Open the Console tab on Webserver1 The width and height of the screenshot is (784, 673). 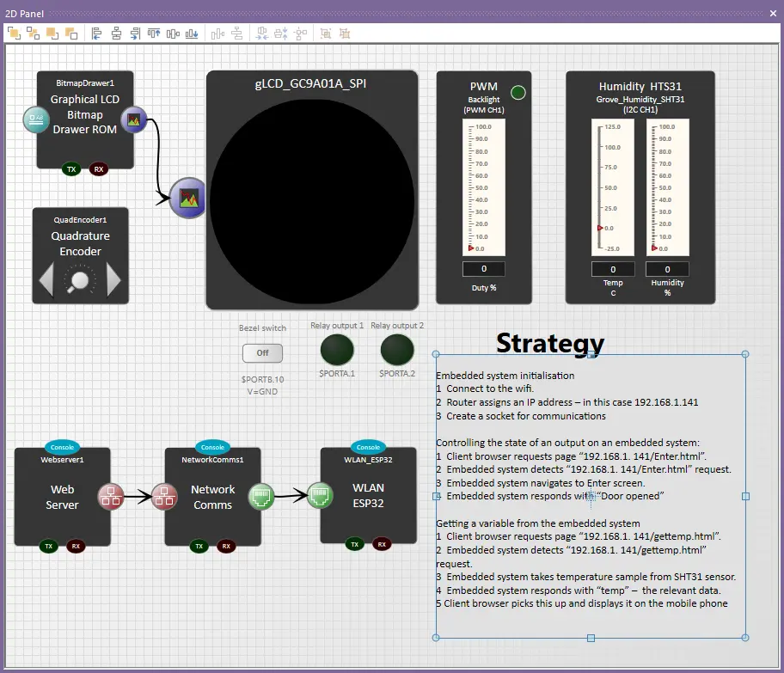(62, 447)
